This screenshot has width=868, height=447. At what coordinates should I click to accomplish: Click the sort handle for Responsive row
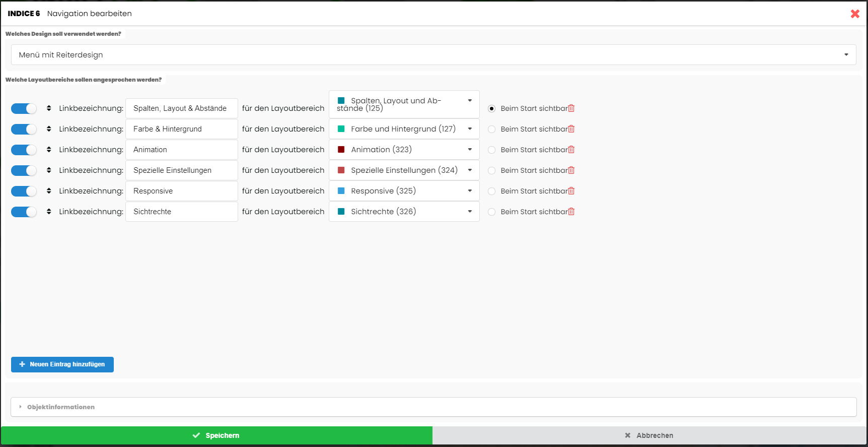point(49,191)
